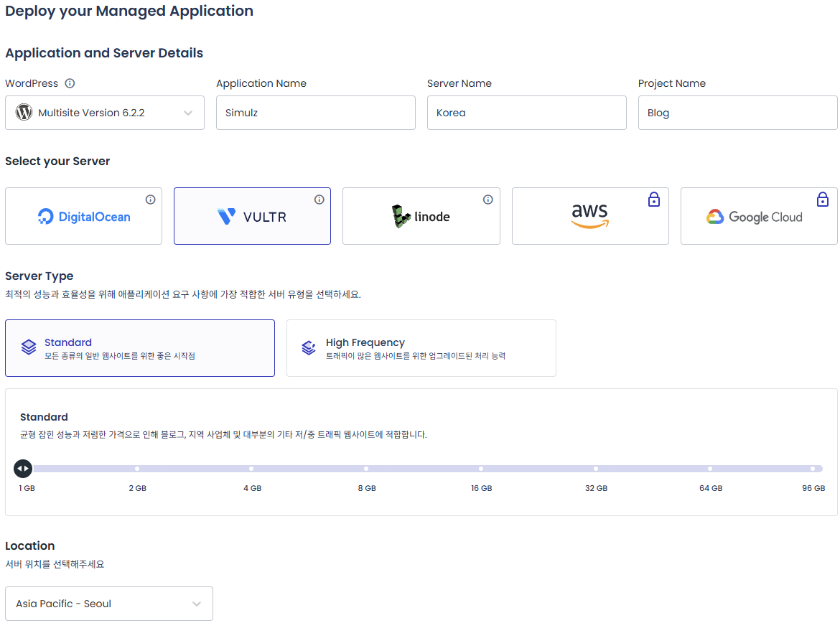
Task: Click the info icon on Linode card
Action: click(x=488, y=200)
